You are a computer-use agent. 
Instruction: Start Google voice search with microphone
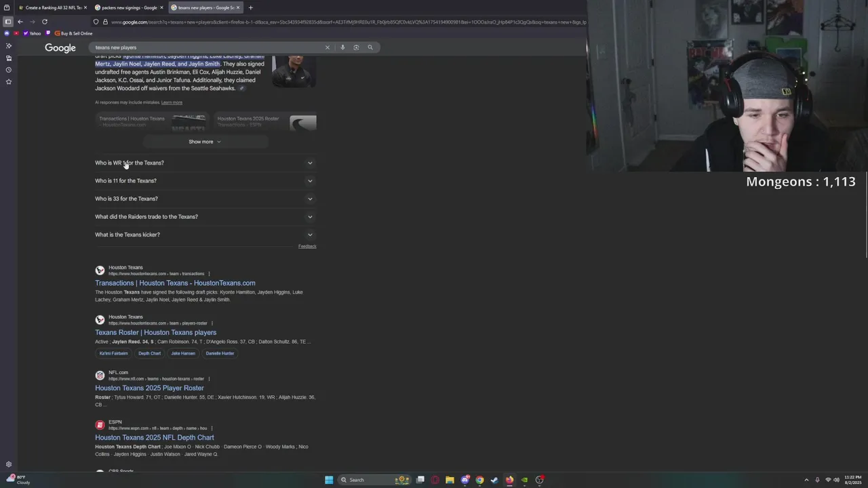coord(342,47)
